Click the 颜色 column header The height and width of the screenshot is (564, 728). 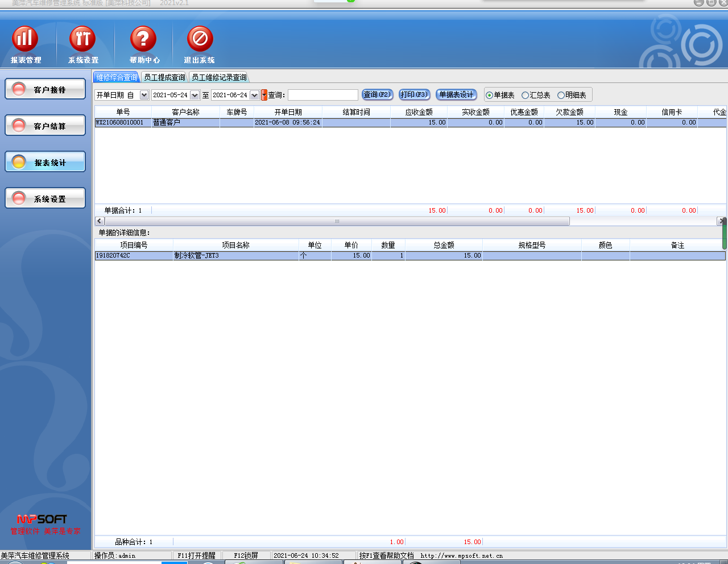tap(606, 245)
